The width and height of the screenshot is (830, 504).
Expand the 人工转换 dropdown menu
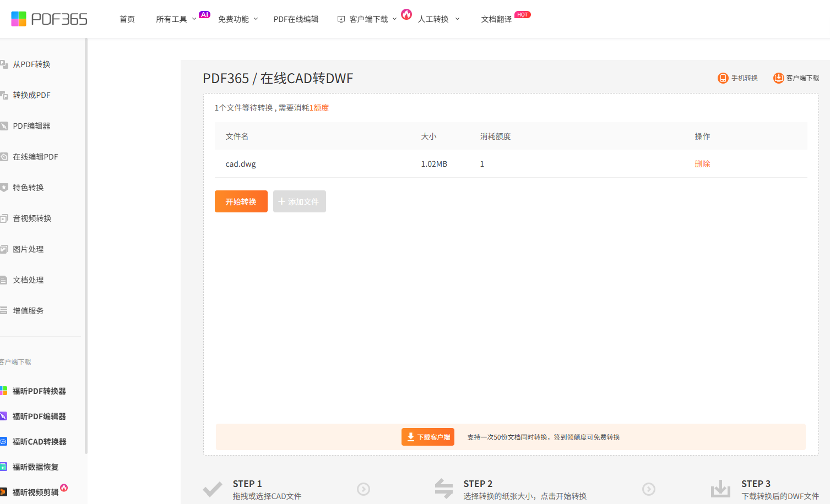[x=438, y=19]
